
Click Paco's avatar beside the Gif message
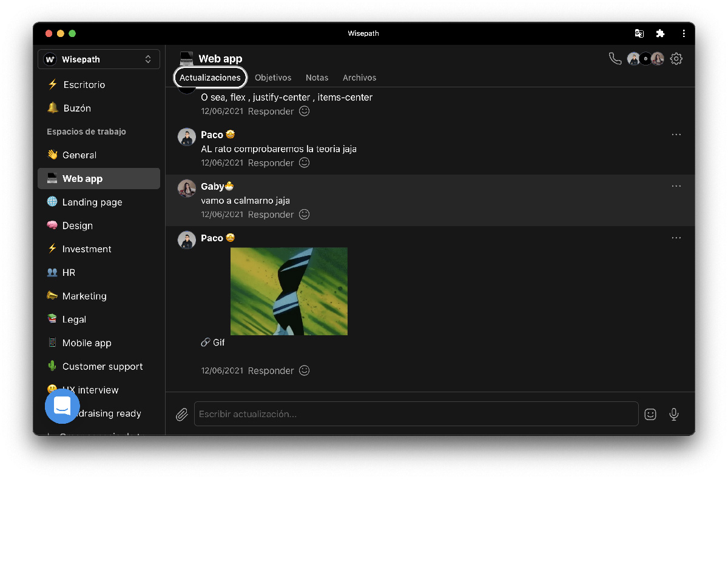[186, 240]
